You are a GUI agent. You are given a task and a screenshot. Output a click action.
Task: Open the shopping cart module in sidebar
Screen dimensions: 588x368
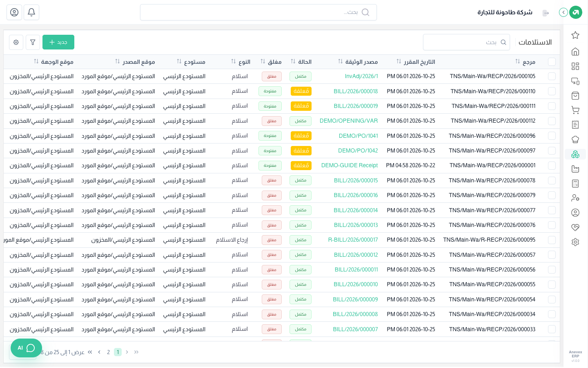pos(575,110)
